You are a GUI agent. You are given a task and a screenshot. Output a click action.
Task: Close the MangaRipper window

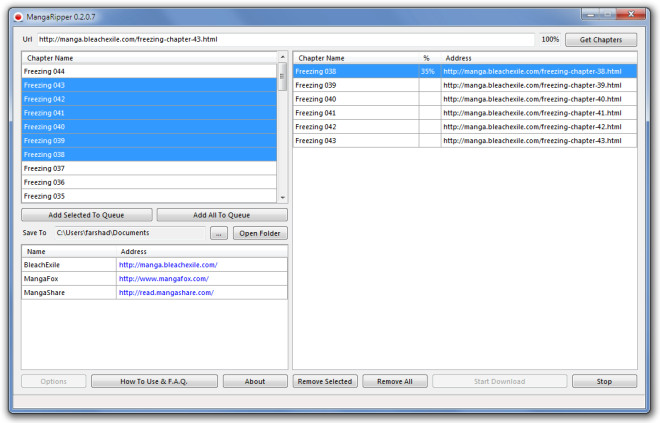(631, 14)
